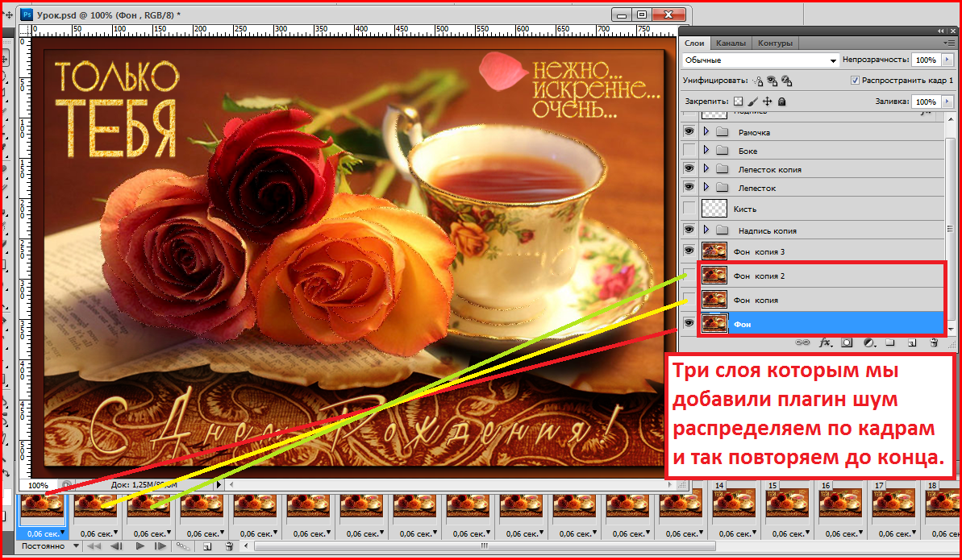The height and width of the screenshot is (560, 962).
Task: Hide the Фон копия 3 layer
Action: tap(689, 251)
